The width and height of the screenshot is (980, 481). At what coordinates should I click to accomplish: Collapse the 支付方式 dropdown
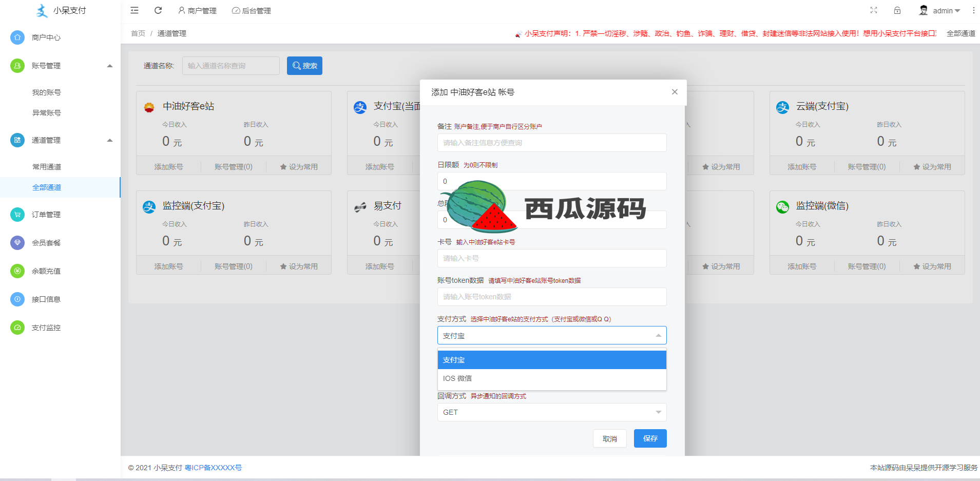tap(552, 335)
